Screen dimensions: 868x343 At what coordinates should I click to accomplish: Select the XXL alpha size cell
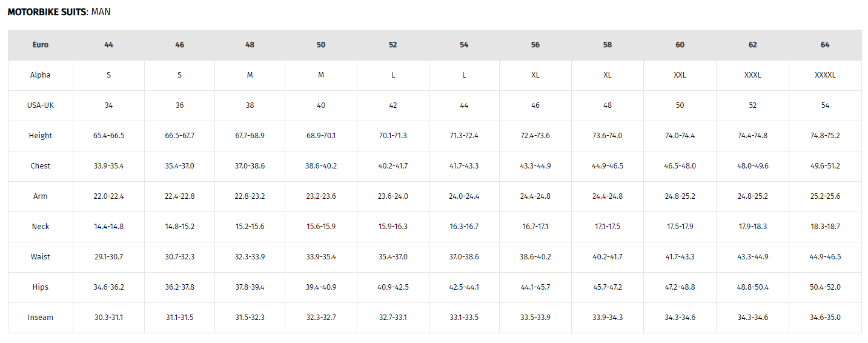(x=680, y=75)
